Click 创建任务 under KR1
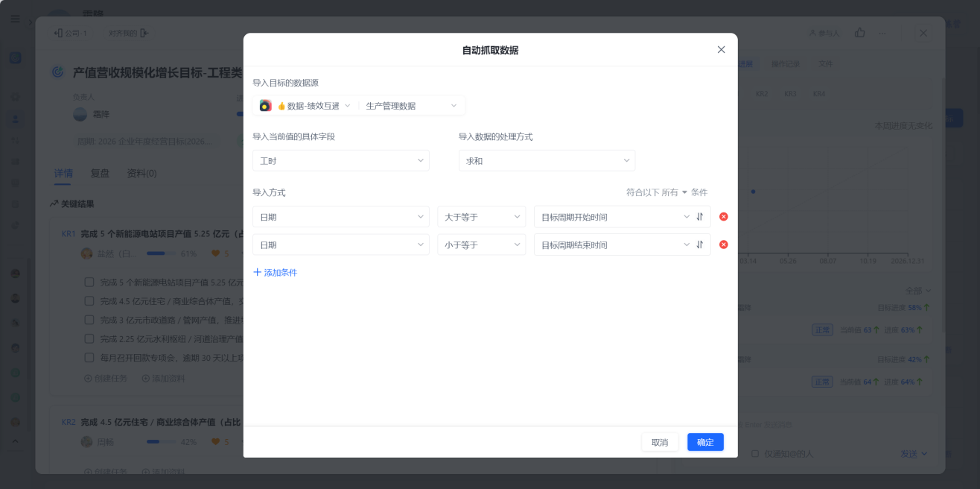 point(106,379)
